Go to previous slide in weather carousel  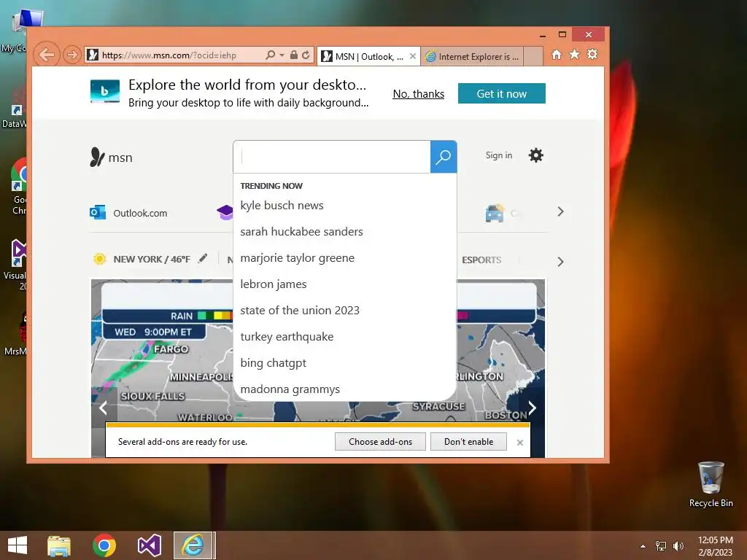[104, 408]
